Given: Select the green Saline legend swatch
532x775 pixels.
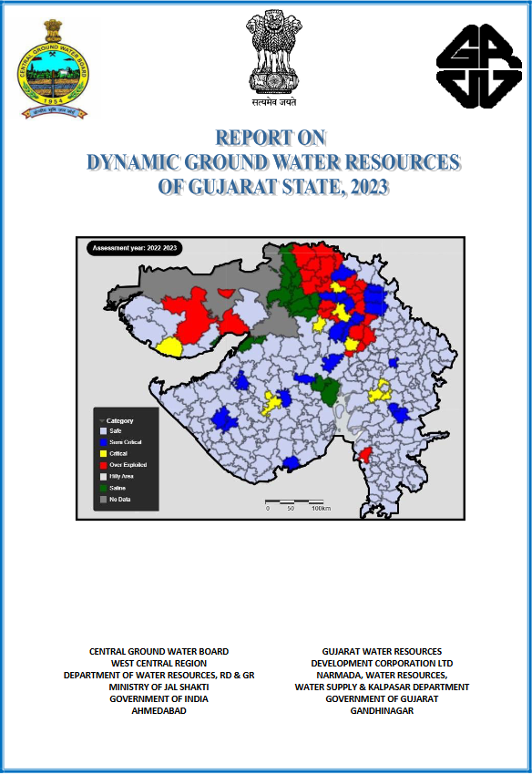Looking at the screenshot, I should click(103, 489).
